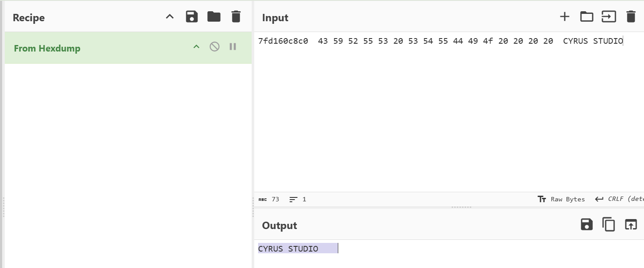Change CRLF end of line sequence

pos(619,199)
